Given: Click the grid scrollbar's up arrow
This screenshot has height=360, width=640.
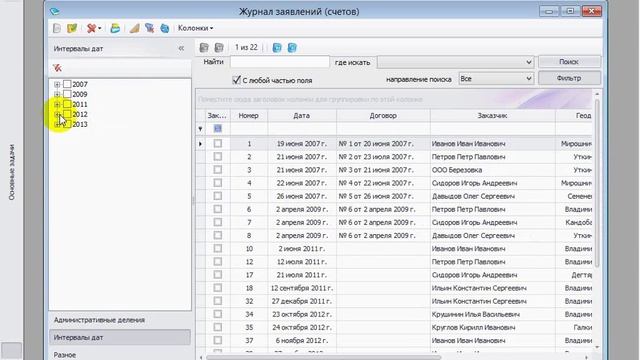Looking at the screenshot, I should (x=597, y=94).
